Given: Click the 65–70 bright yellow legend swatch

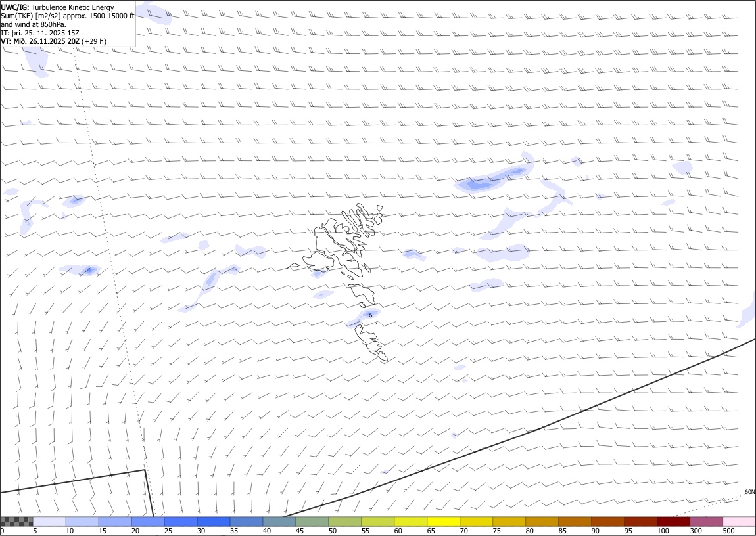Looking at the screenshot, I should click(443, 522).
